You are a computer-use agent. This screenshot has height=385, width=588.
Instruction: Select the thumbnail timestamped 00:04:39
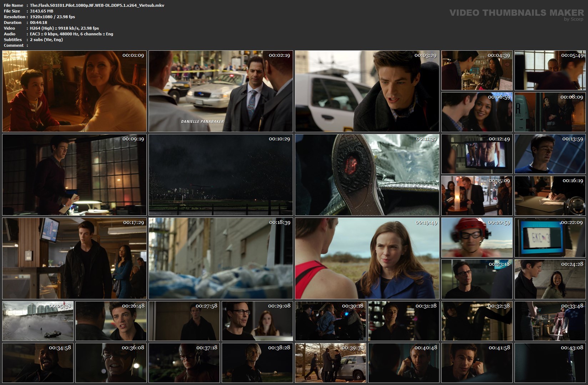click(477, 70)
